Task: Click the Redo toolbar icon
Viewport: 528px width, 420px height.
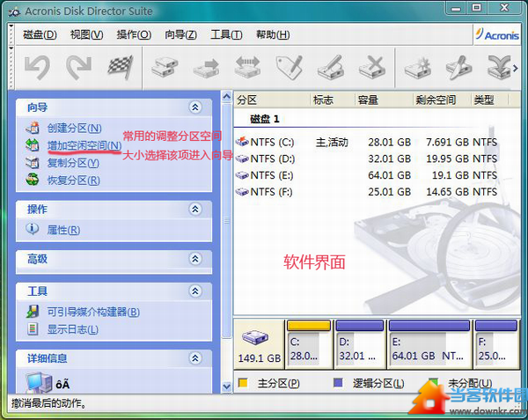Action: pyautogui.click(x=79, y=68)
